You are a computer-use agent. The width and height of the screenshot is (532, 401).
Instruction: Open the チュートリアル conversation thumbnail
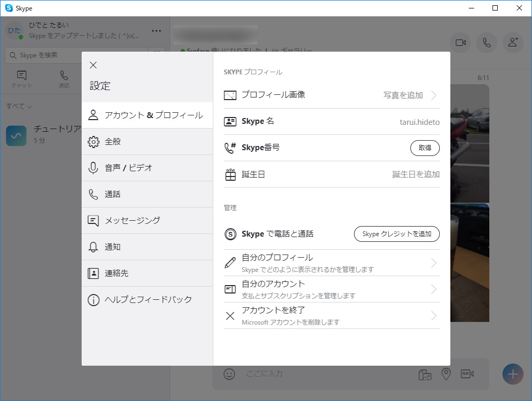pyautogui.click(x=16, y=135)
